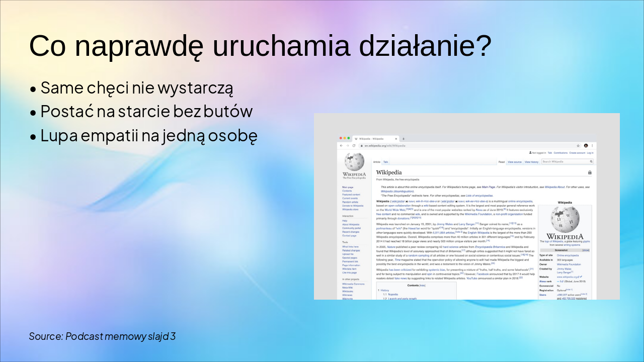Image resolution: width=644 pixels, height=362 pixels.
Task: Hide the Contents box
Action: tap(422, 286)
